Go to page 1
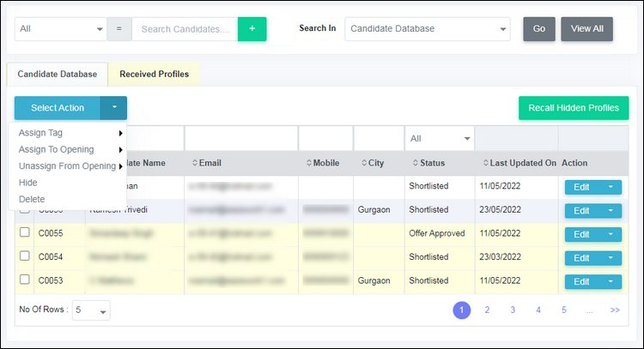The height and width of the screenshot is (349, 644). [x=462, y=310]
